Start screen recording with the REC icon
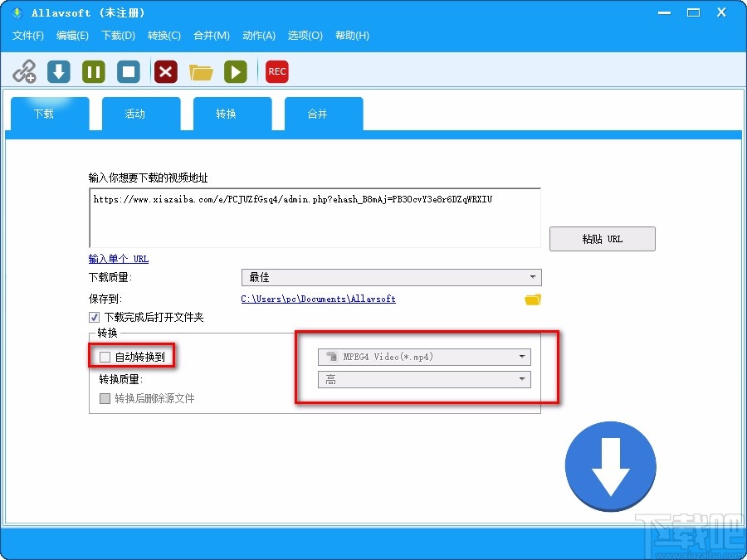 pos(276,72)
